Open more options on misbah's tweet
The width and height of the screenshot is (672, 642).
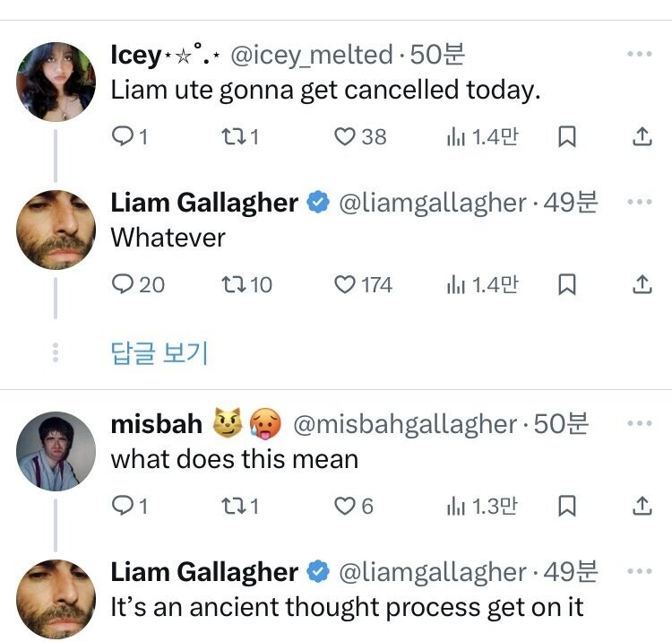coord(640,424)
